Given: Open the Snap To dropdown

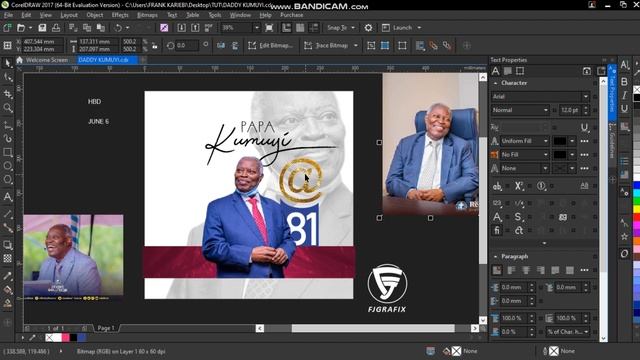Looking at the screenshot, I should pyautogui.click(x=353, y=28).
